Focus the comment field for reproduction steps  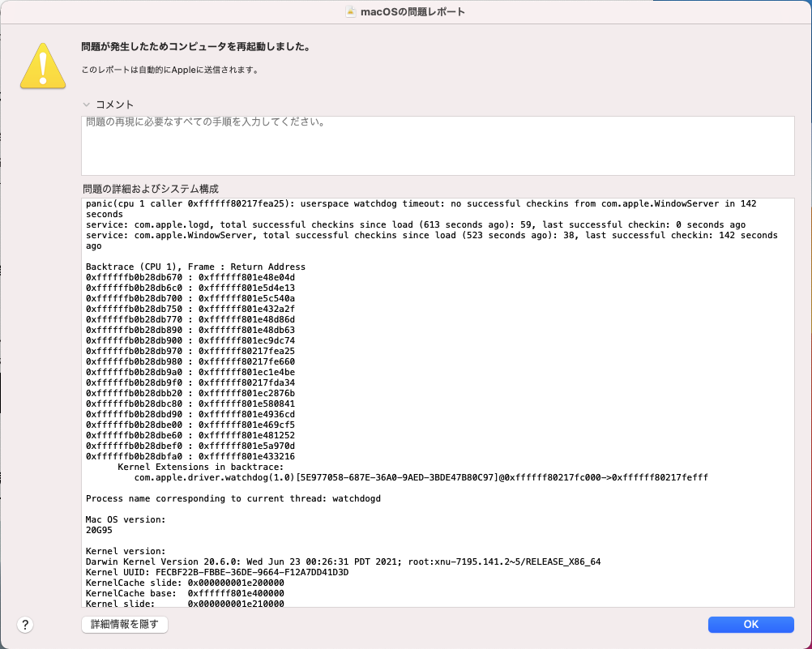point(438,146)
